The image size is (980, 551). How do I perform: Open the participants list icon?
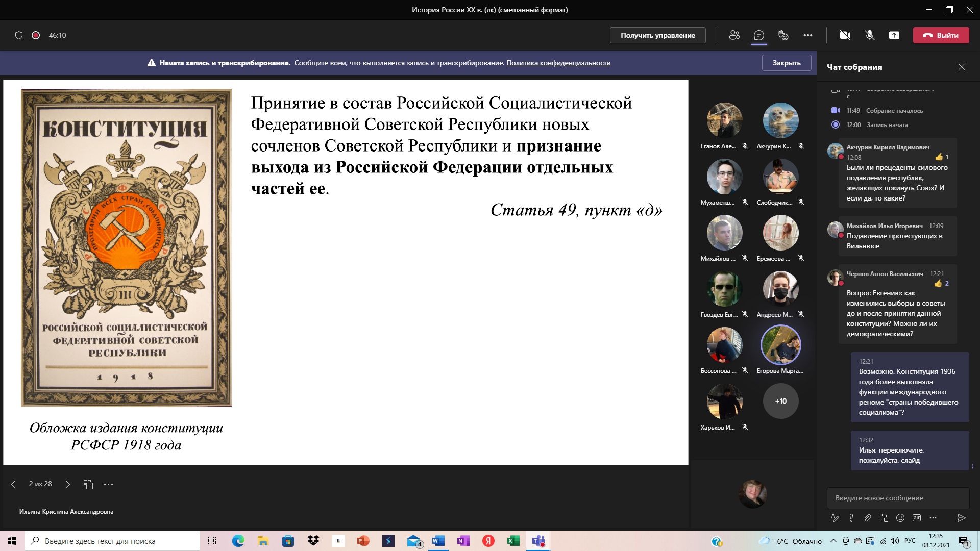click(734, 35)
